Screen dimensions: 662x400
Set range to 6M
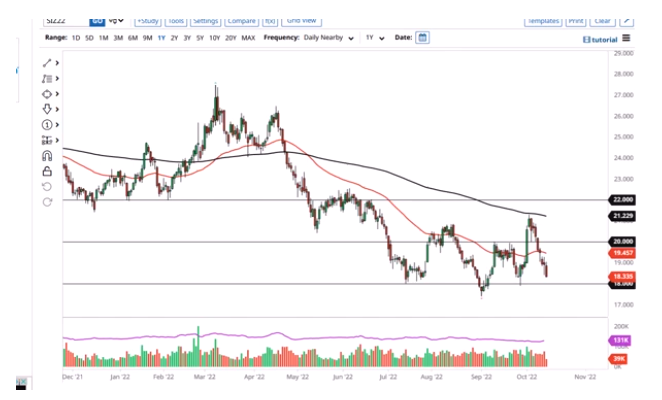click(133, 38)
